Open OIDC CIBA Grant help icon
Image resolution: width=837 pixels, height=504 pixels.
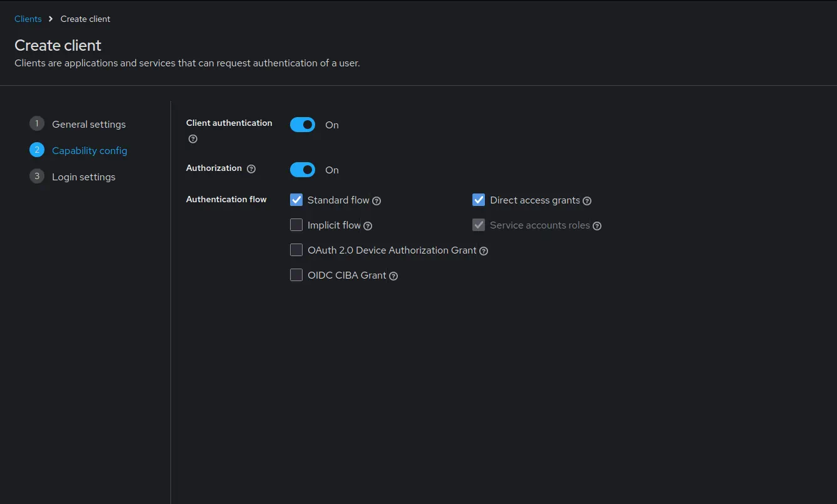pyautogui.click(x=393, y=276)
